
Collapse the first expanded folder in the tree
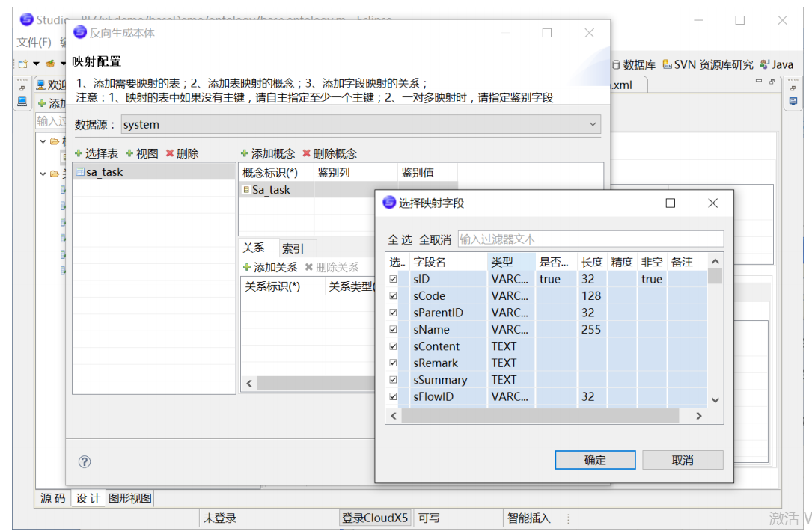[x=42, y=140]
